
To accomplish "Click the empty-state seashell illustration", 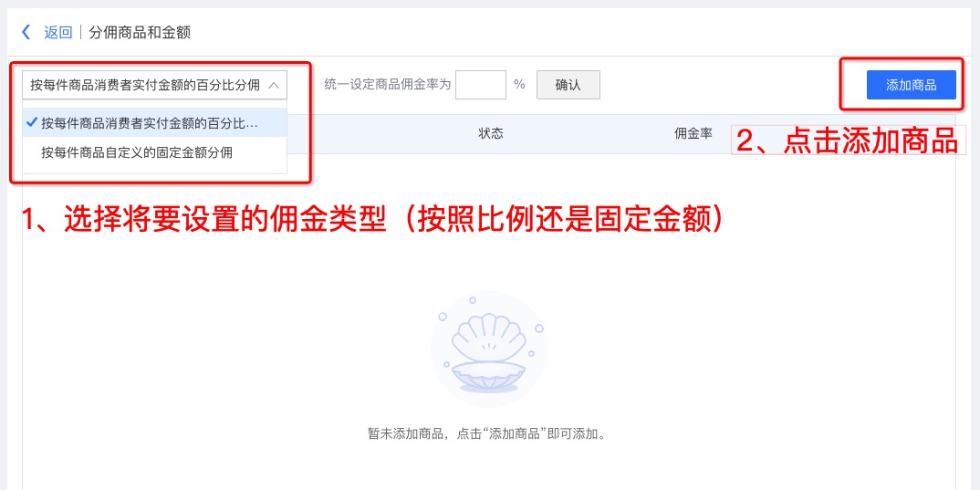I will point(489,349).
